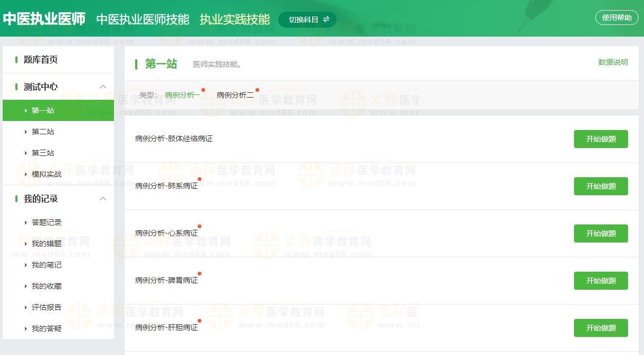Open 我的收藏 in the sidebar
The image size is (644, 355).
(x=47, y=286)
